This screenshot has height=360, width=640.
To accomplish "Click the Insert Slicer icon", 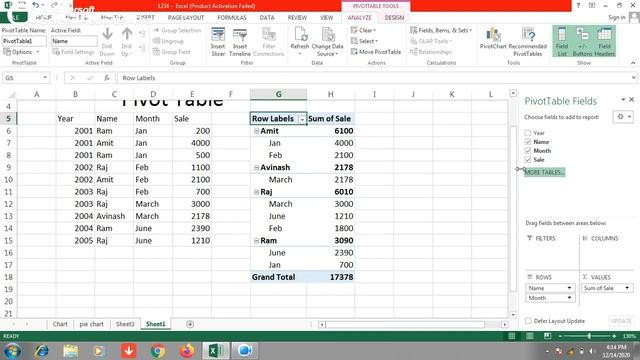I will pos(218,42).
